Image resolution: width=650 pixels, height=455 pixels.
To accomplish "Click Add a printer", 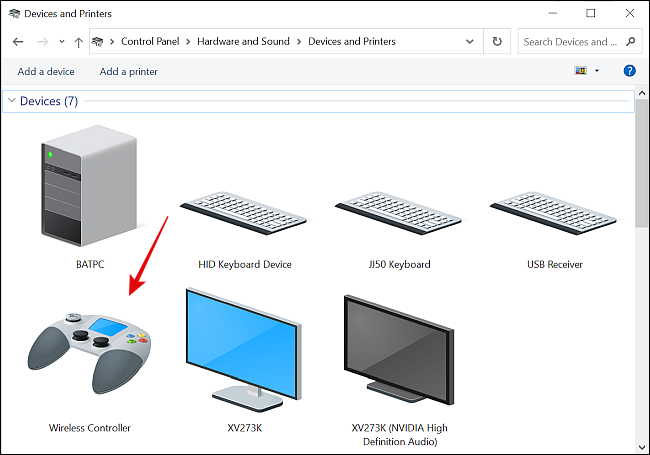I will point(129,71).
